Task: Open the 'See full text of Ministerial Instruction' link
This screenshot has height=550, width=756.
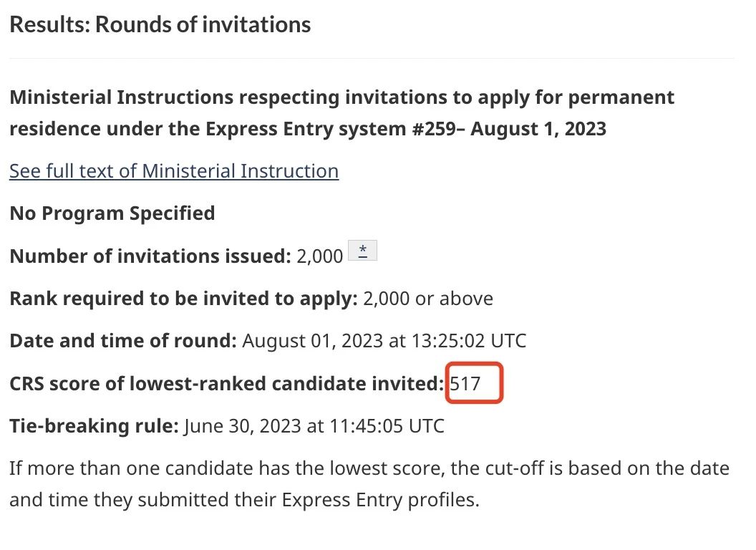Action: pyautogui.click(x=174, y=171)
